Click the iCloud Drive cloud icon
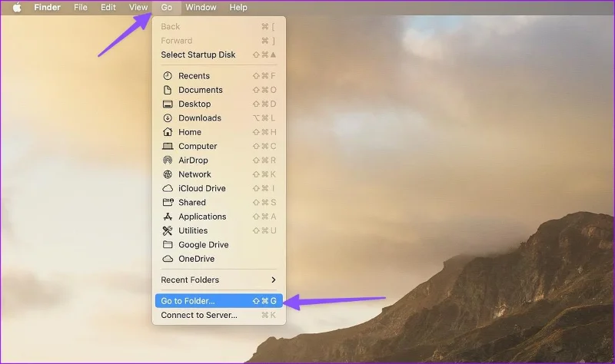Viewport: 615px width, 364px height. pos(168,188)
